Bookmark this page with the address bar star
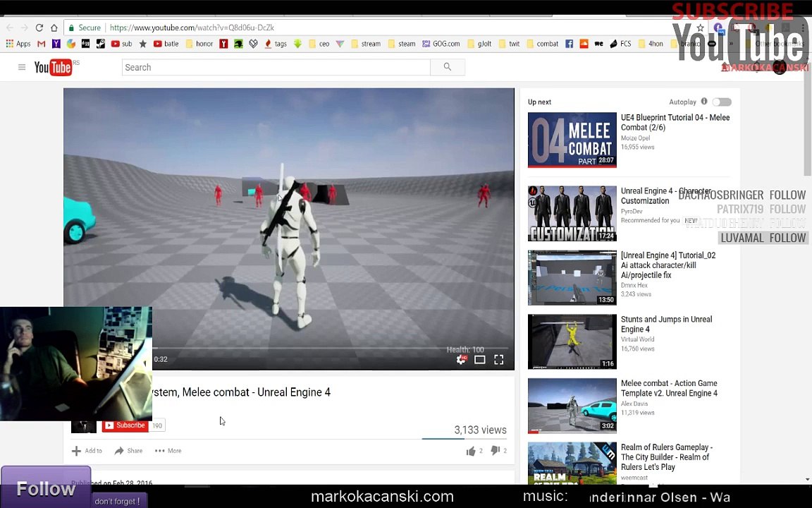 (x=700, y=28)
